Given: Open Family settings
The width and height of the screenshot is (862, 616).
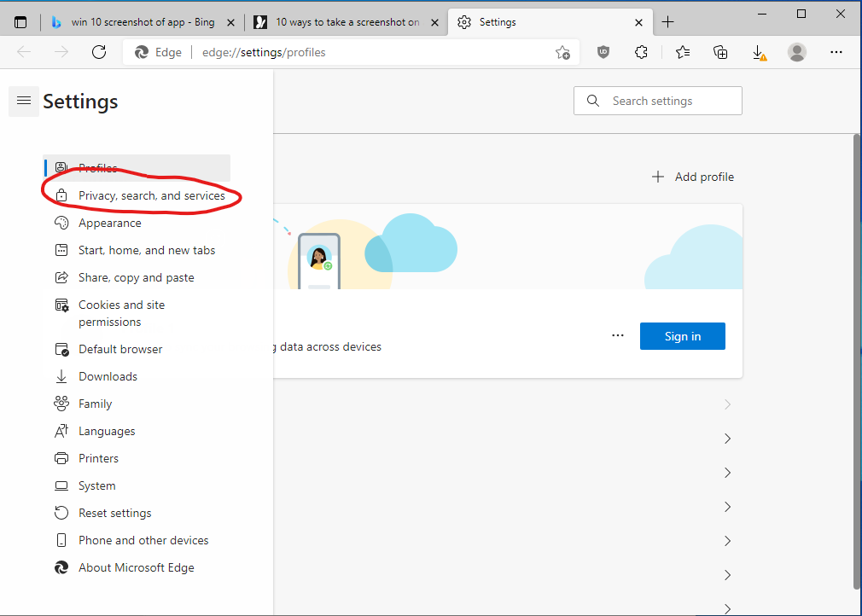Looking at the screenshot, I should [x=137, y=404].
